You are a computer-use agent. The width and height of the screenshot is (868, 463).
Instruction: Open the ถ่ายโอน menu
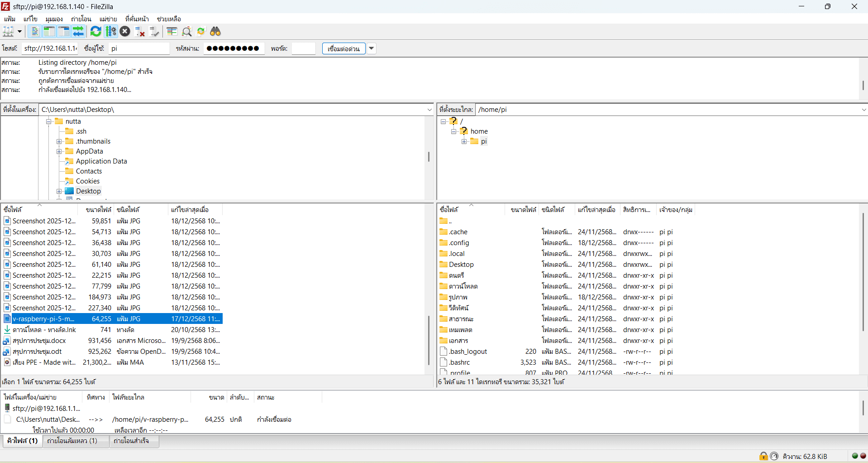click(x=81, y=19)
